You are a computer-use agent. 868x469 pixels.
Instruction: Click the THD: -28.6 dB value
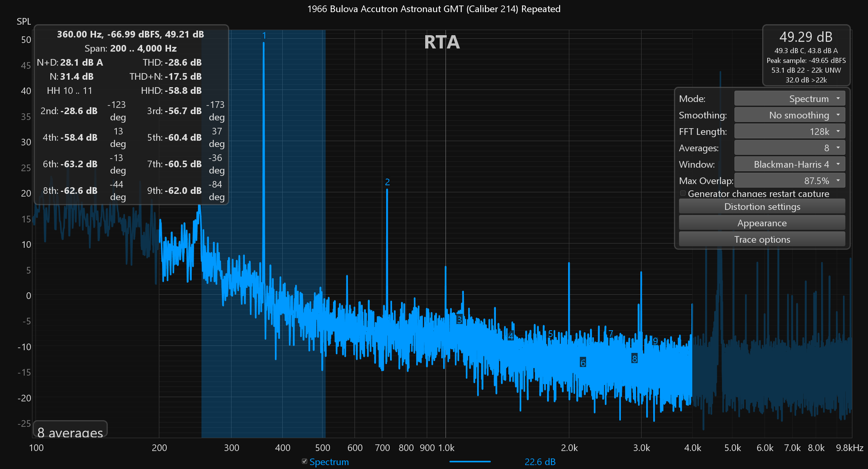(172, 63)
